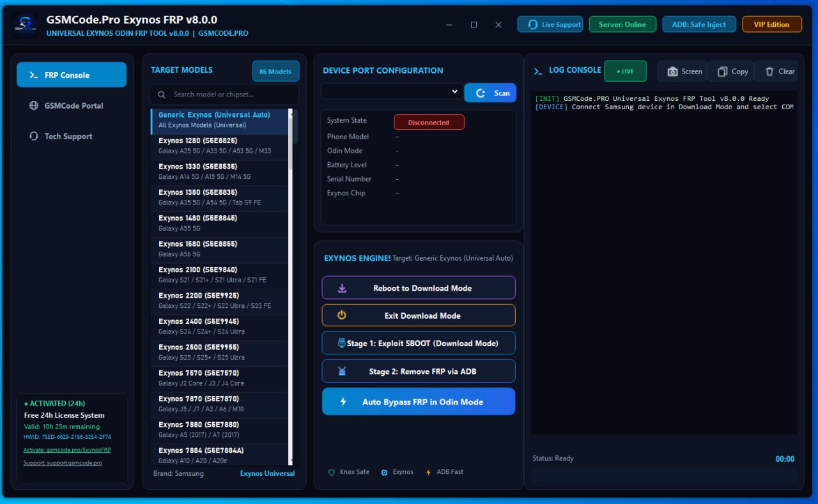Run Stage 1: Exploit SBOOT
818x504 pixels.
coord(419,343)
